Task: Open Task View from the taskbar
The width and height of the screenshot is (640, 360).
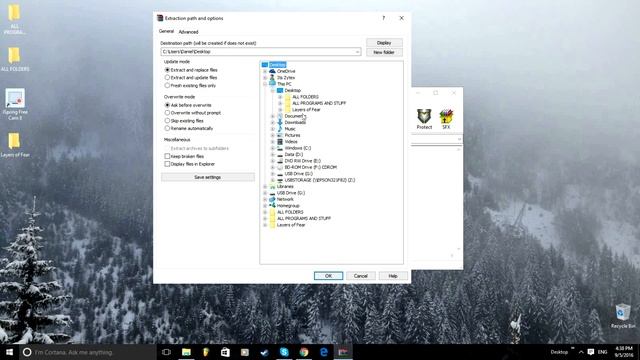Action: pos(166,352)
